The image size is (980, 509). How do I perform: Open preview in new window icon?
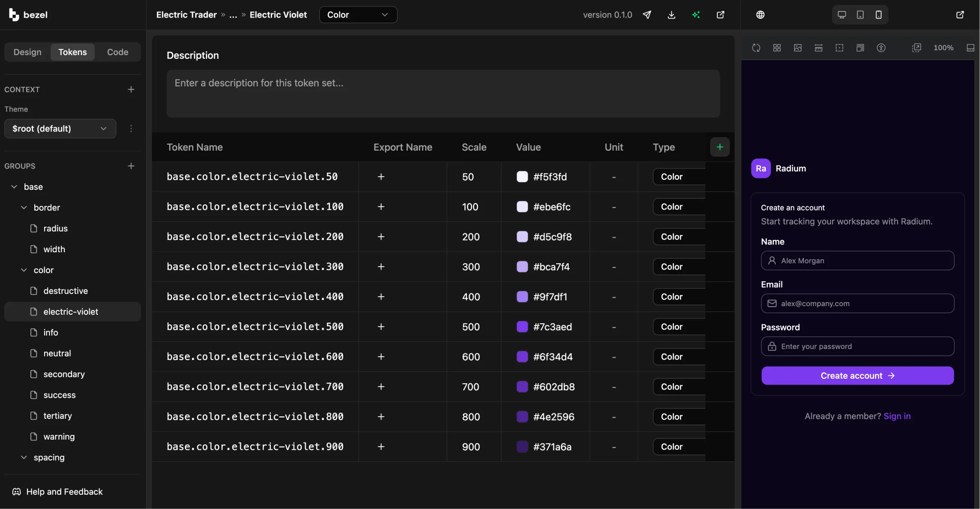(x=960, y=15)
